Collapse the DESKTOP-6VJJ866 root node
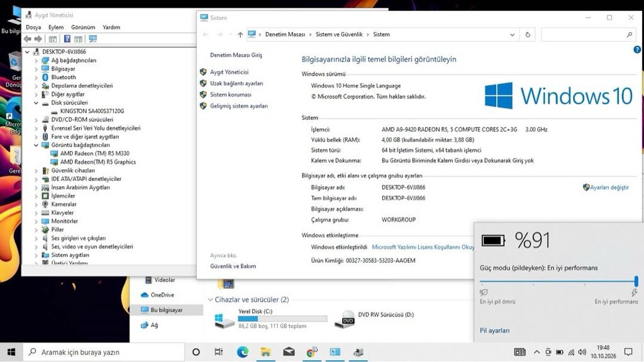Screen dimensions: 644x362 (27, 52)
